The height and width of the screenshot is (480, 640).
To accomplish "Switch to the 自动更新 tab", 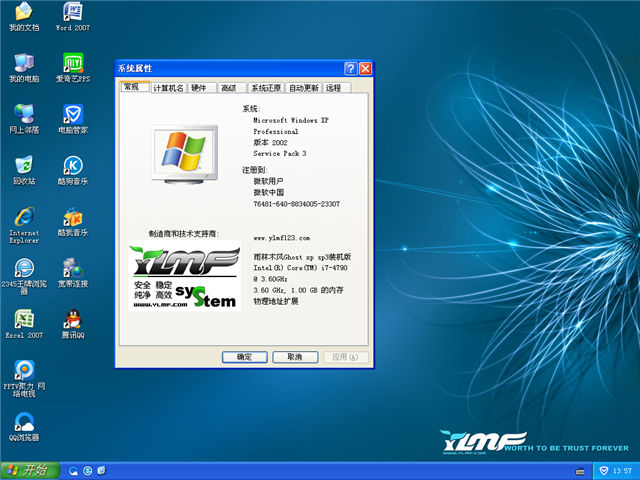I will [x=303, y=88].
